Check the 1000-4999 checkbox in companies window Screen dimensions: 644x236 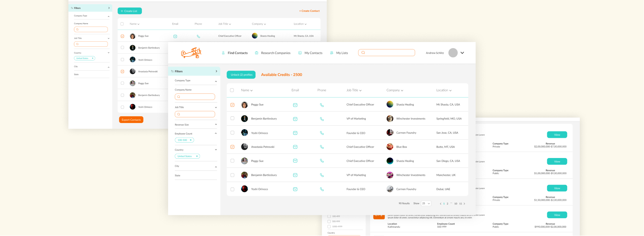pyautogui.click(x=329, y=227)
